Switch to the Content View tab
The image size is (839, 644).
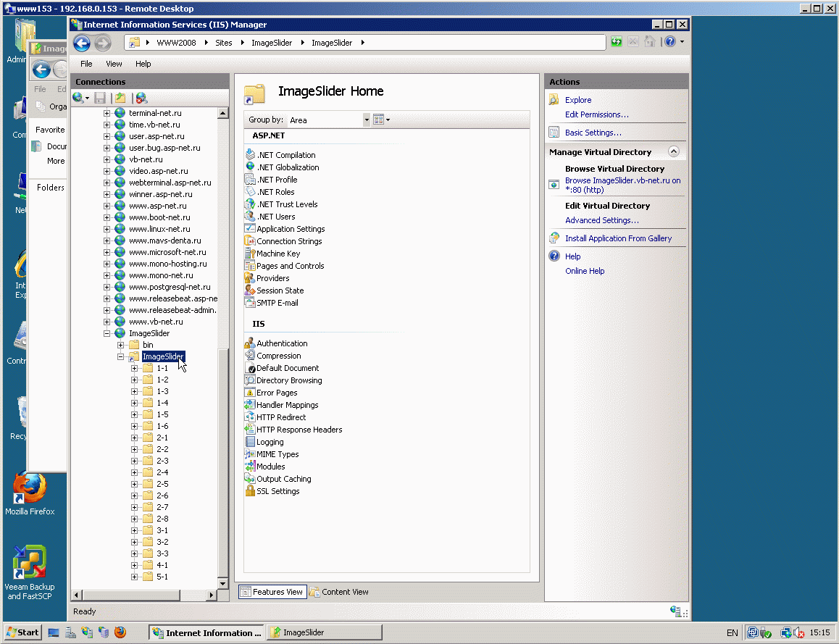pos(339,592)
